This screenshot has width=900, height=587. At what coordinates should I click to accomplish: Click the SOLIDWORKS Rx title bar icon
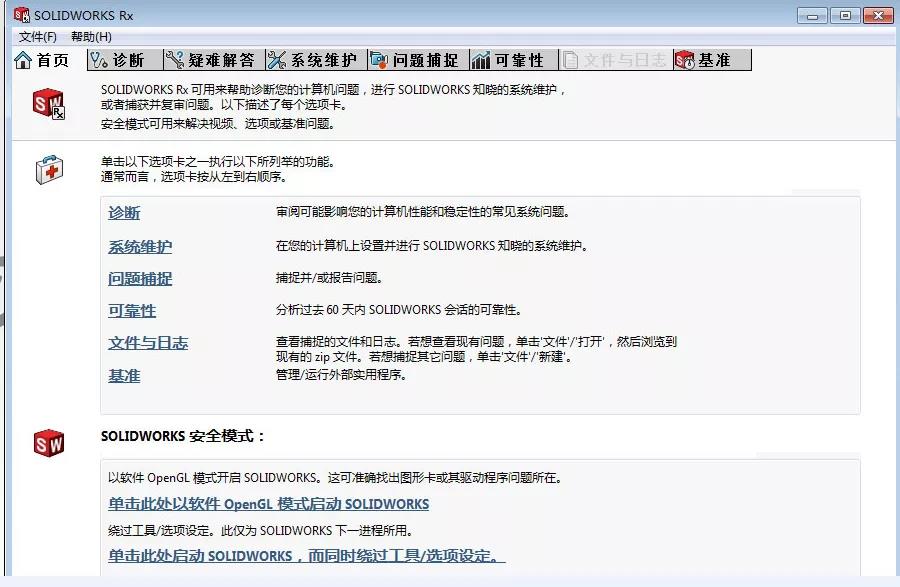point(22,15)
